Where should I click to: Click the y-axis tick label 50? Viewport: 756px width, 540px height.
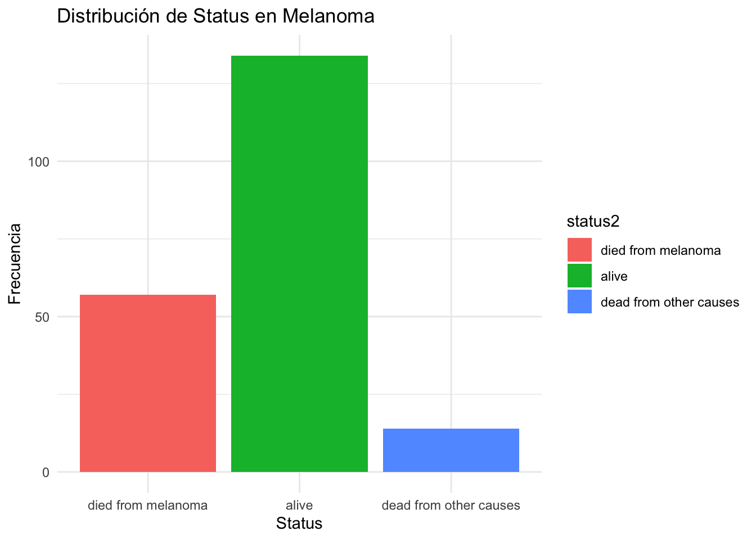pos(42,317)
